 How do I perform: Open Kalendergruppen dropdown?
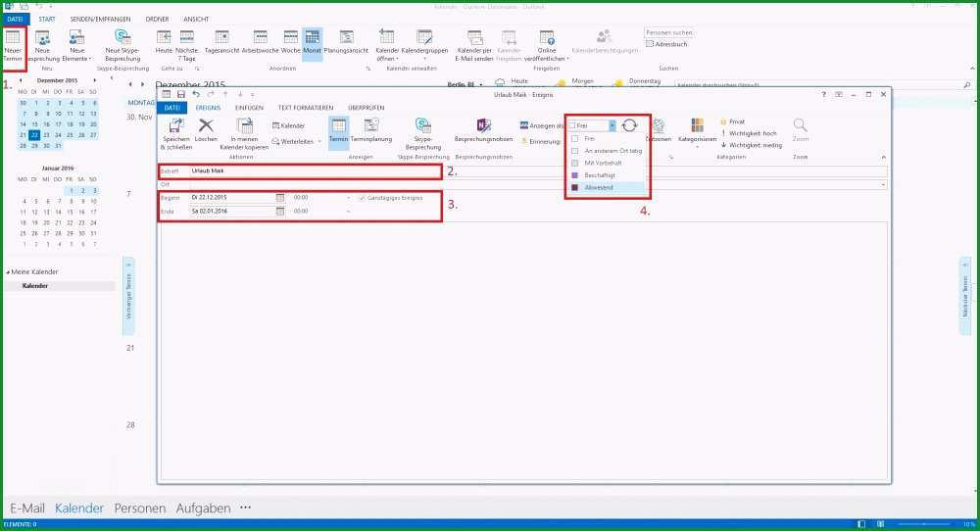[x=424, y=46]
